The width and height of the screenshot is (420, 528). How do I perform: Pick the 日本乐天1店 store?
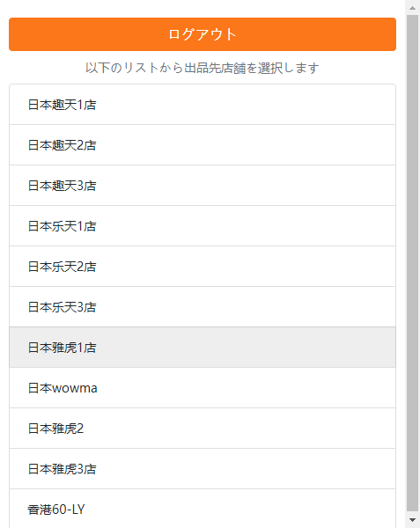[x=203, y=226]
